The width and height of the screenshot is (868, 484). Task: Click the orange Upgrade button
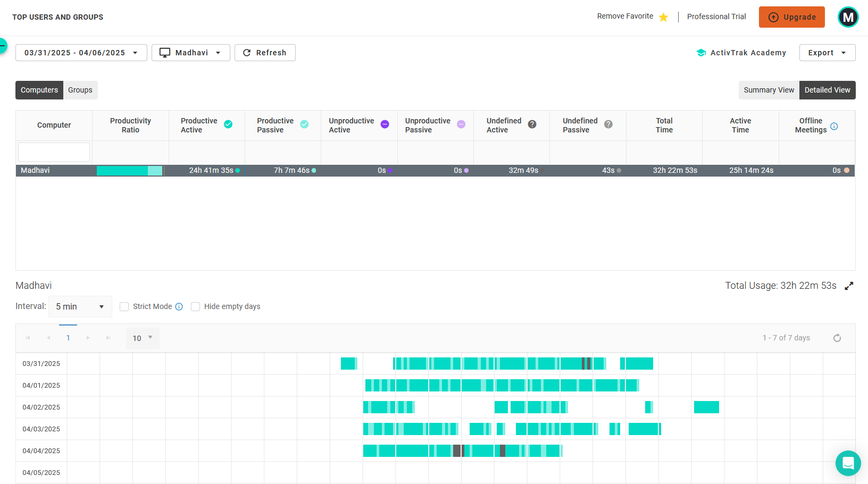pyautogui.click(x=791, y=17)
